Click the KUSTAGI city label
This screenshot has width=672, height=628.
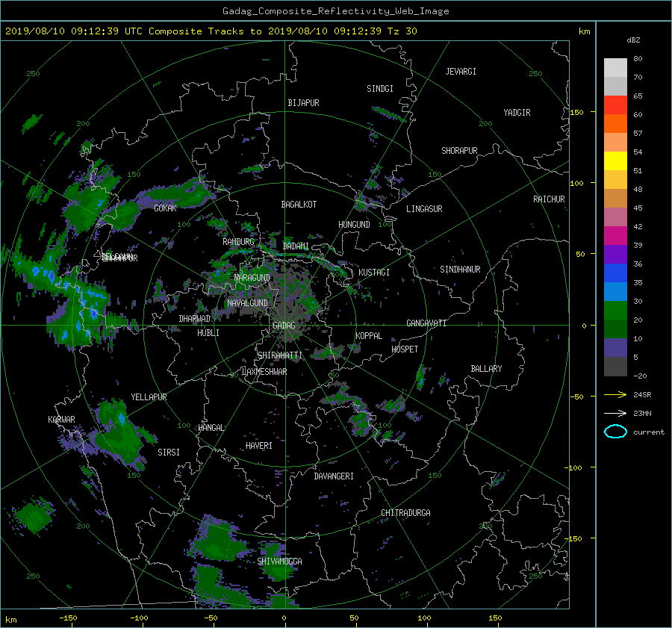click(374, 273)
